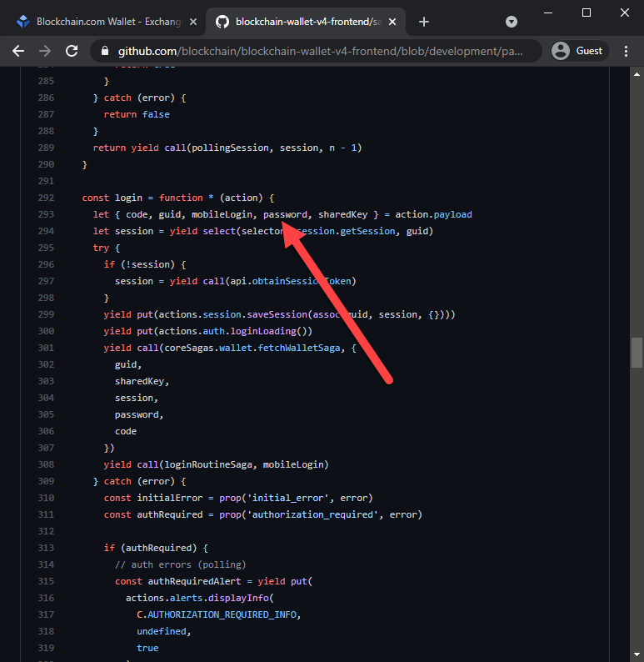Viewport: 644px width, 662px height.
Task: Highlight line number 310
Action: point(46,498)
